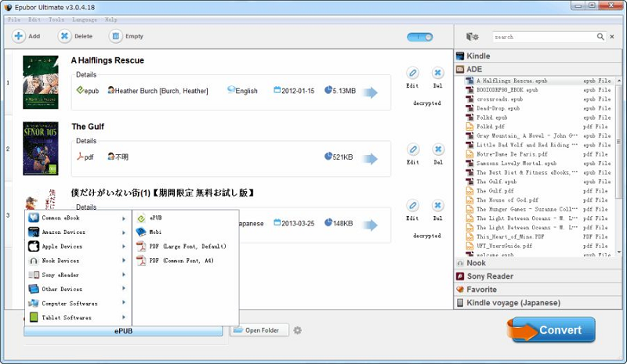Expand Other Devices submenu
Viewport: 627px width, 364px height.
point(78,290)
